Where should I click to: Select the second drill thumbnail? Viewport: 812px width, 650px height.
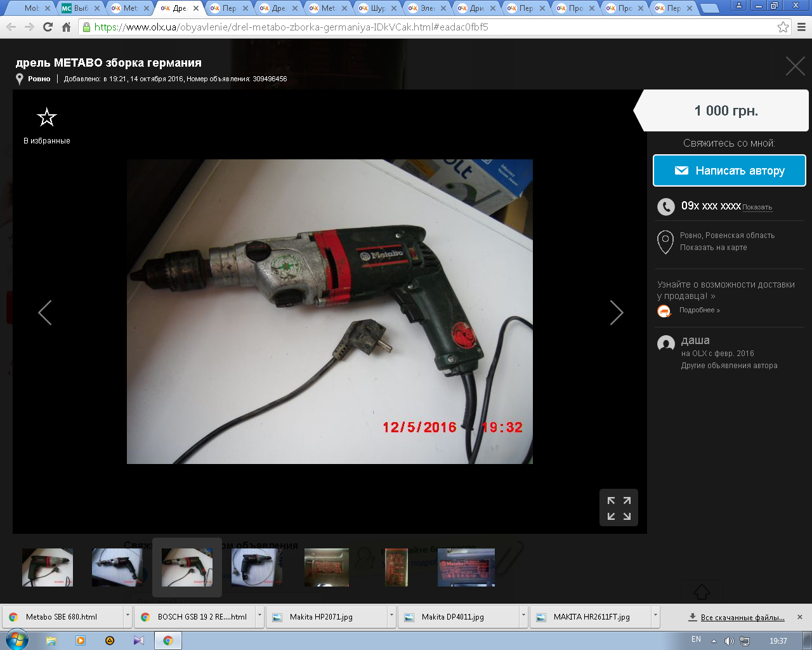click(117, 567)
